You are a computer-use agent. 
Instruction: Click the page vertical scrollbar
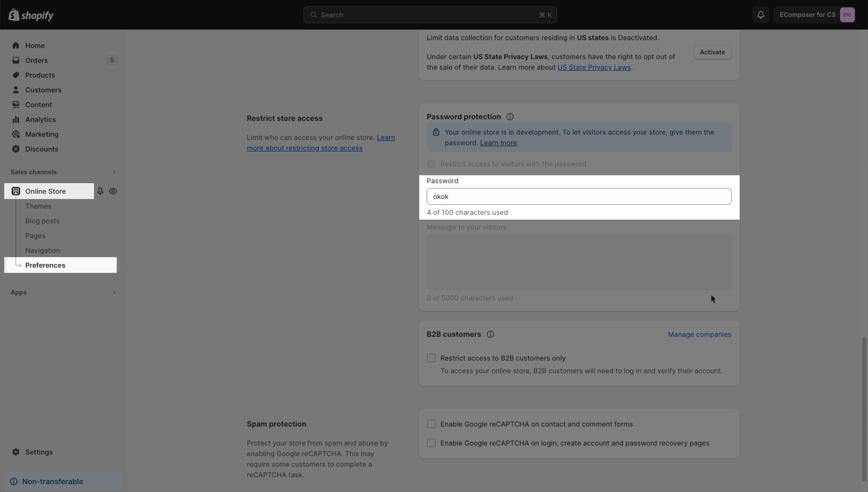click(864, 409)
